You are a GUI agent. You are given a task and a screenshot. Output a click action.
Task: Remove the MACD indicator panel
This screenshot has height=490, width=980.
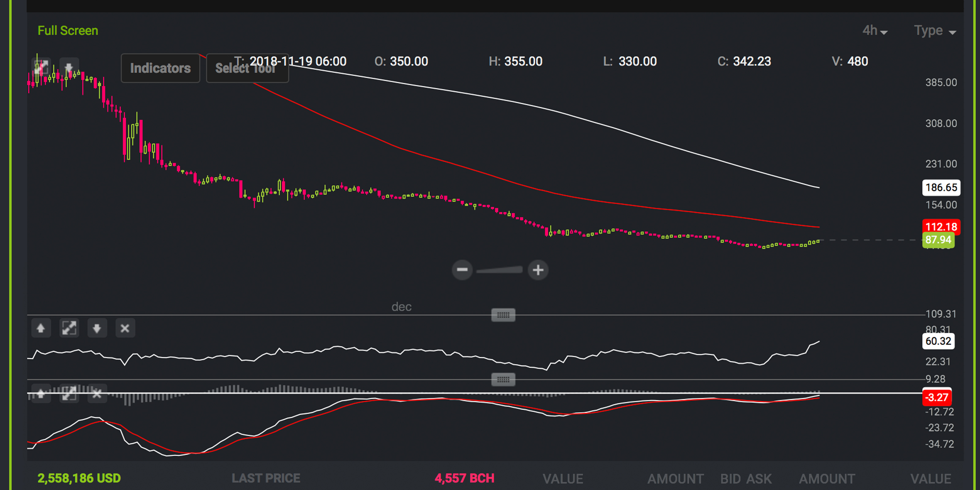point(97,394)
